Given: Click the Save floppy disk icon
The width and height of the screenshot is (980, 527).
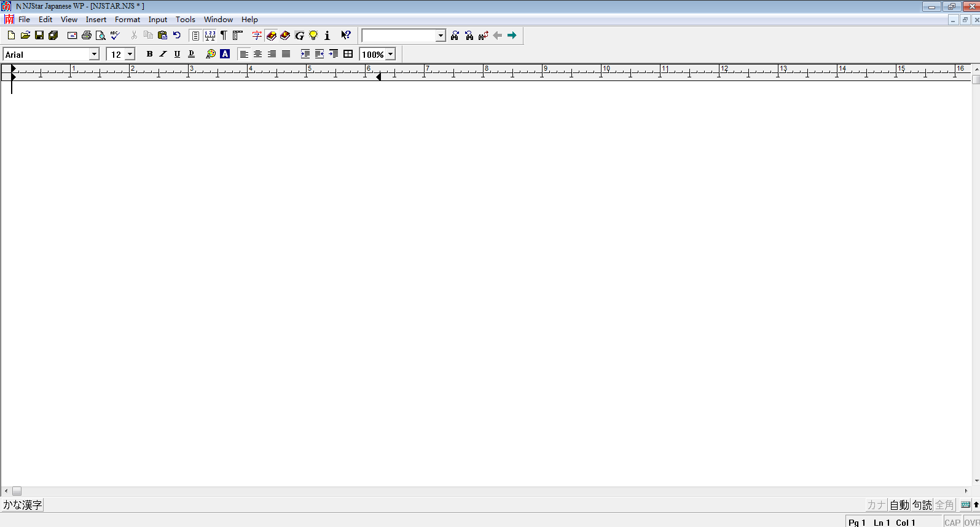Looking at the screenshot, I should click(x=39, y=36).
